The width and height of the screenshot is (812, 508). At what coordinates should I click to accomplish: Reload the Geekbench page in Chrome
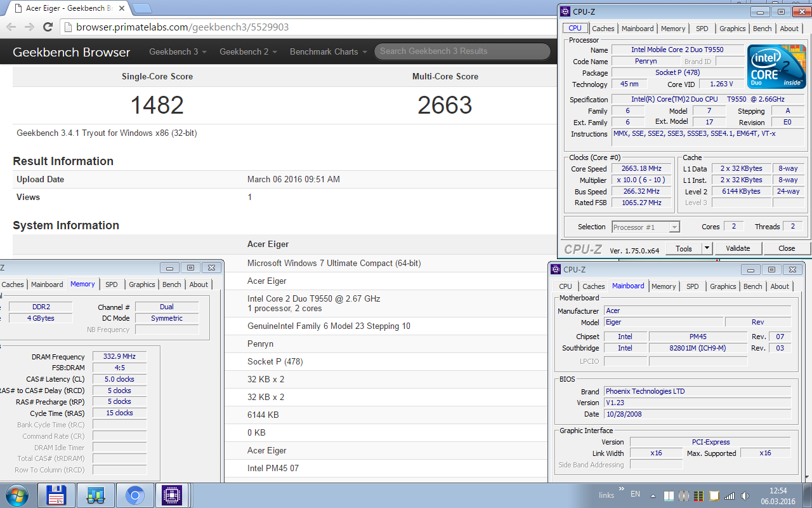(x=48, y=27)
